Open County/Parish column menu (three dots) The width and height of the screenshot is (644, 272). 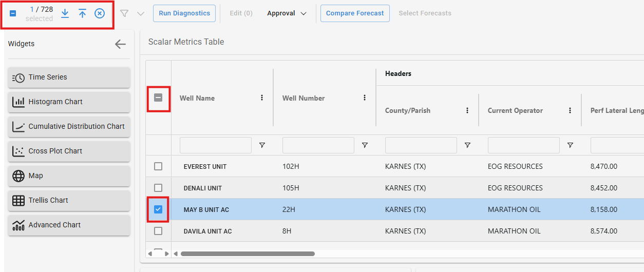(467, 110)
